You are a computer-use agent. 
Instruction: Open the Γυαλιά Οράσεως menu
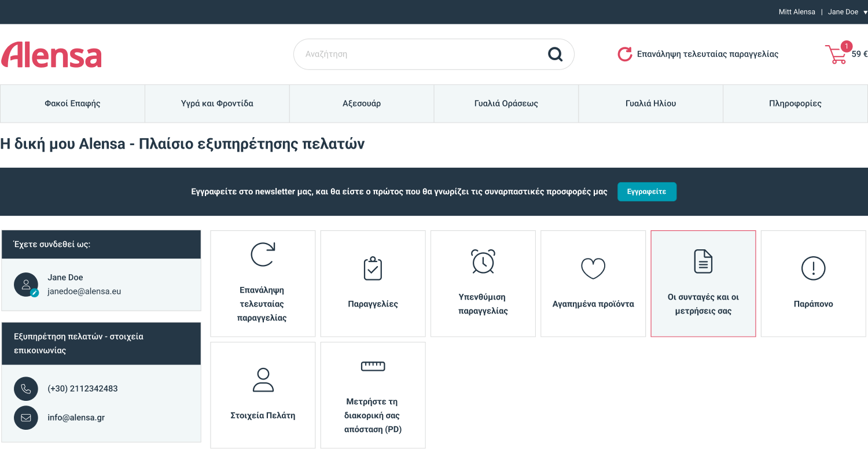pos(506,104)
